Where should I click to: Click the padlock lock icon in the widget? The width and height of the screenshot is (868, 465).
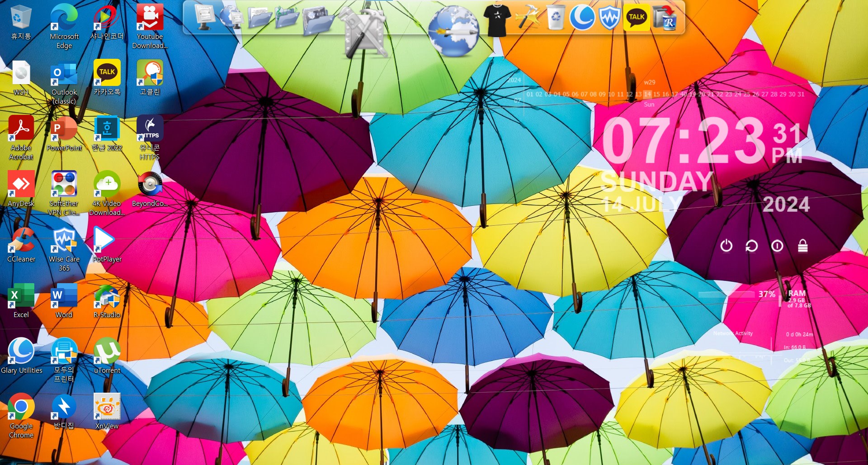point(802,246)
